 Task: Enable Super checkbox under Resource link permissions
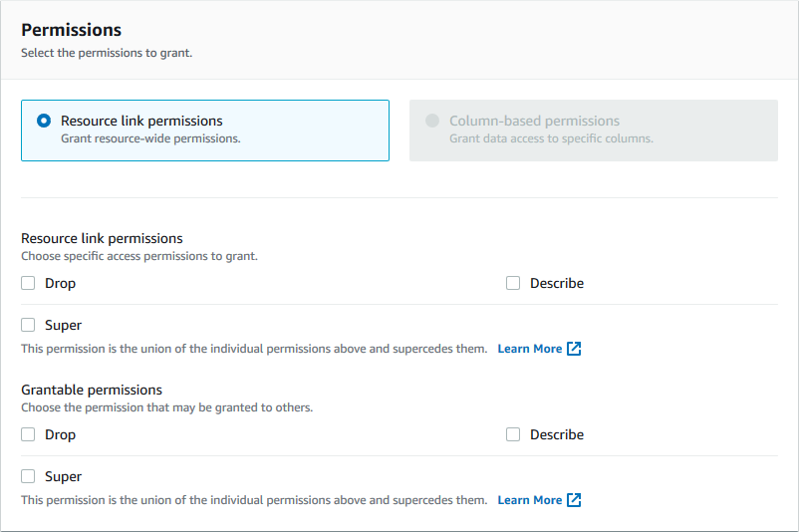click(28, 325)
